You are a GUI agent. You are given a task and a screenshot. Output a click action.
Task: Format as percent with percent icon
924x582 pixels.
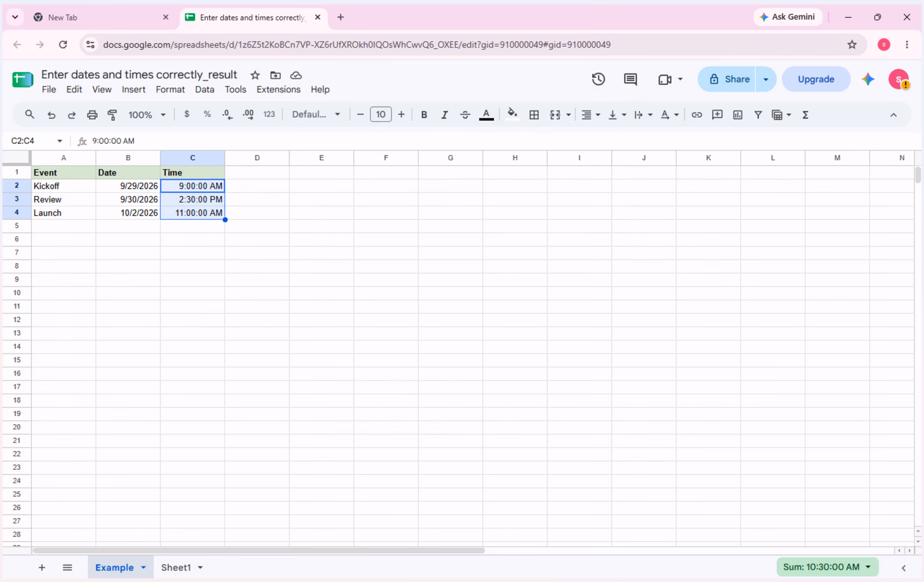207,114
